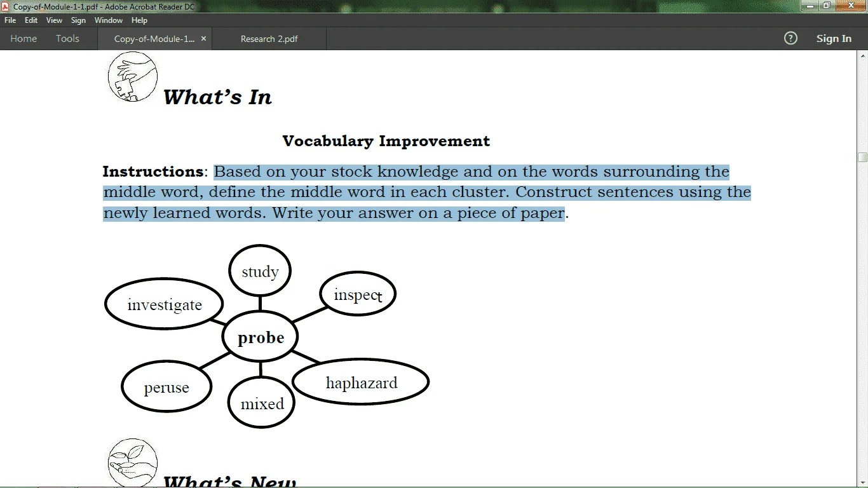
Task: Open the Window menu
Action: (109, 20)
